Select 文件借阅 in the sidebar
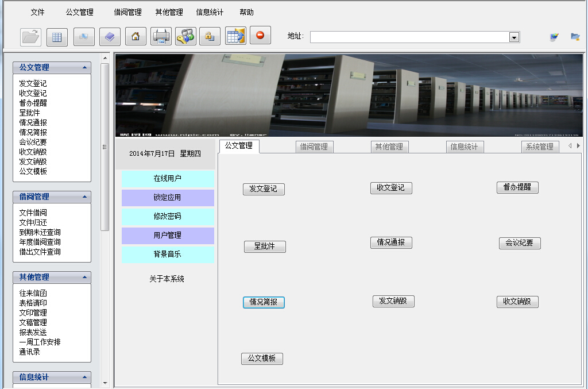Image resolution: width=588 pixels, height=389 pixels. pyautogui.click(x=33, y=213)
